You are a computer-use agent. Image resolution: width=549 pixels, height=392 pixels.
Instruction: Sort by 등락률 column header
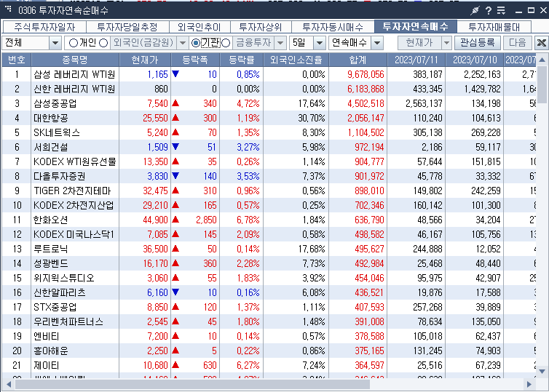[241, 60]
